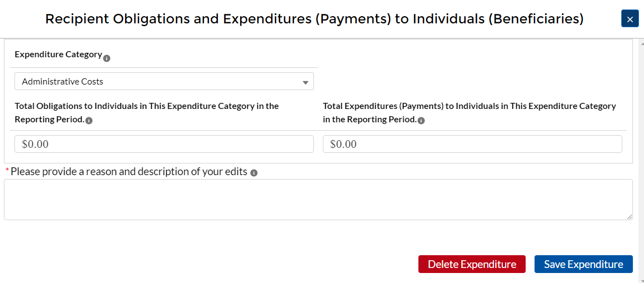The width and height of the screenshot is (644, 283).
Task: Click the caret arrow of Expenditure Category select
Action: (305, 82)
